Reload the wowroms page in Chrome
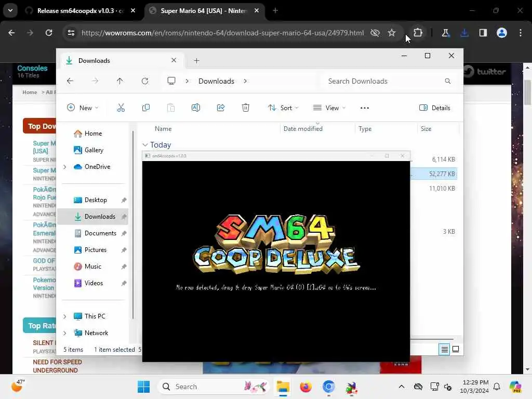The width and height of the screenshot is (532, 399). coord(49,33)
